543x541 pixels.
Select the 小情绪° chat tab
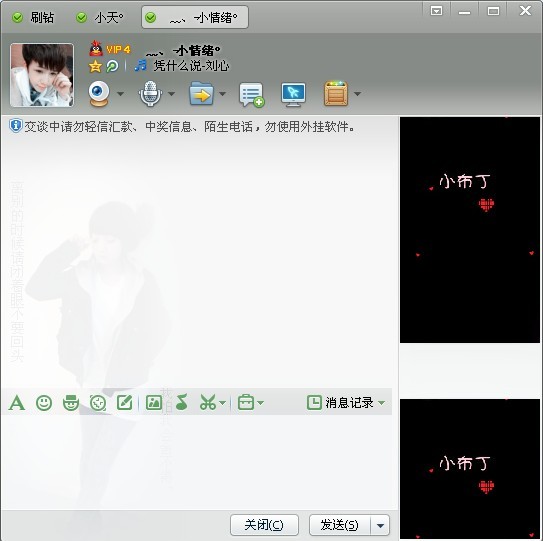(195, 17)
